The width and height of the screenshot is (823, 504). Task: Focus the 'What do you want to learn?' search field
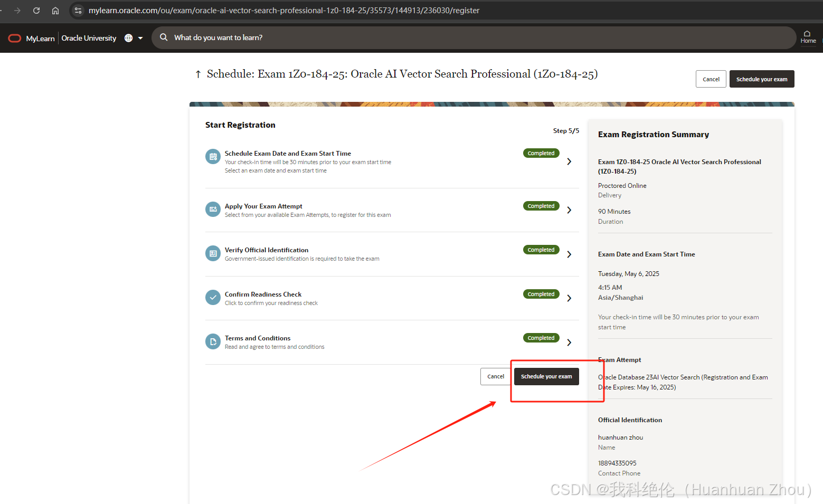click(x=474, y=38)
